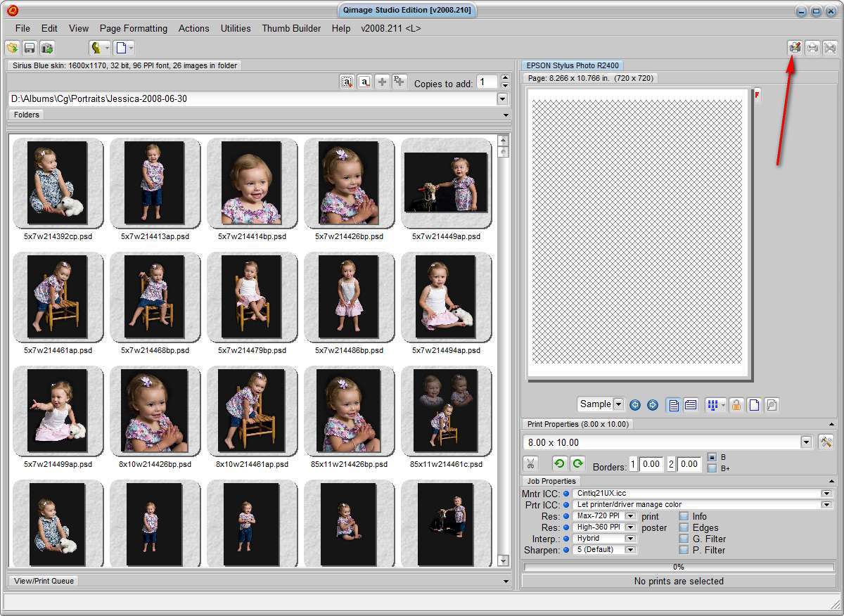Click the greyed-out cancel print icon

(x=830, y=48)
